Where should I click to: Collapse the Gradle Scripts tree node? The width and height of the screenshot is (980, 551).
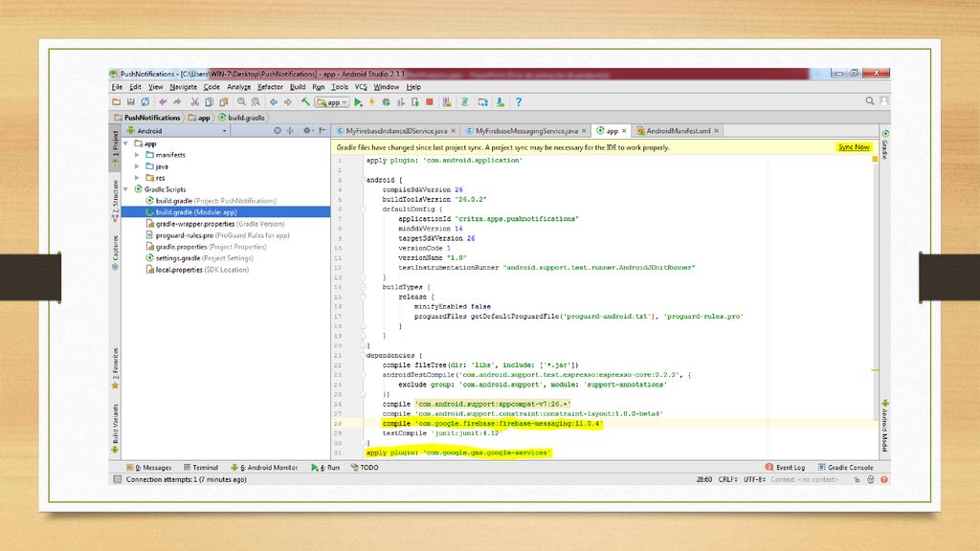point(126,189)
